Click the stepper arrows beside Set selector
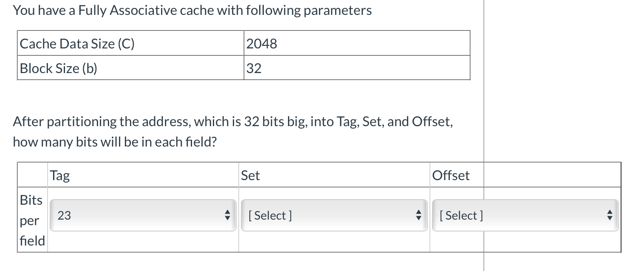 419,215
